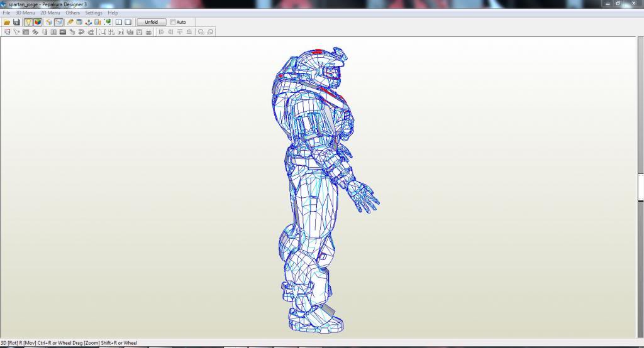Viewport: 644px width, 348px height.
Task: Toggle the colored cube texture display icon
Action: coord(38,22)
